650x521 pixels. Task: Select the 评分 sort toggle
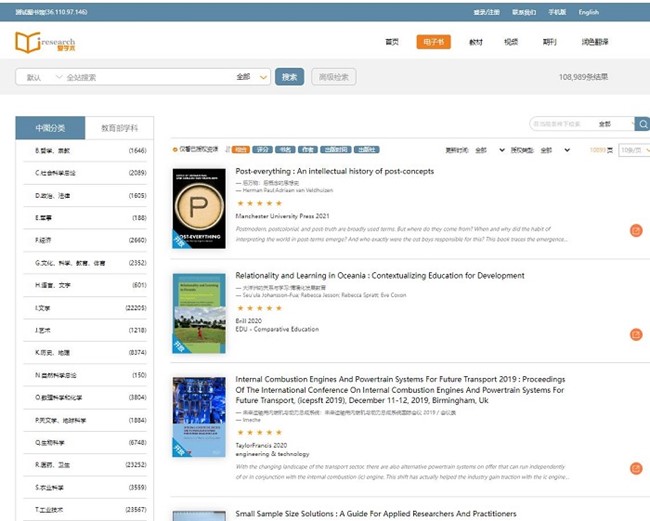263,150
